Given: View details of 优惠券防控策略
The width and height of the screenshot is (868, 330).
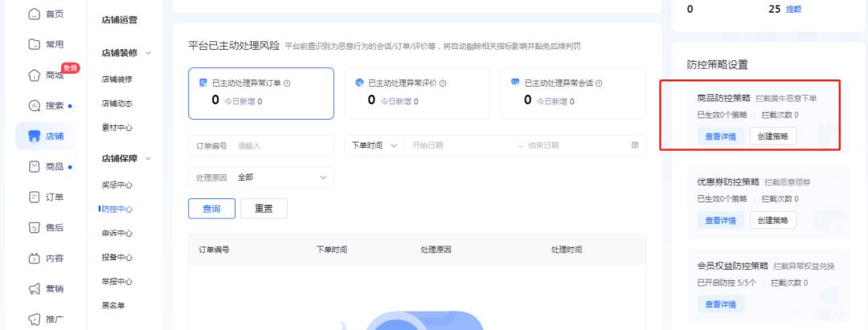Looking at the screenshot, I should tap(721, 220).
